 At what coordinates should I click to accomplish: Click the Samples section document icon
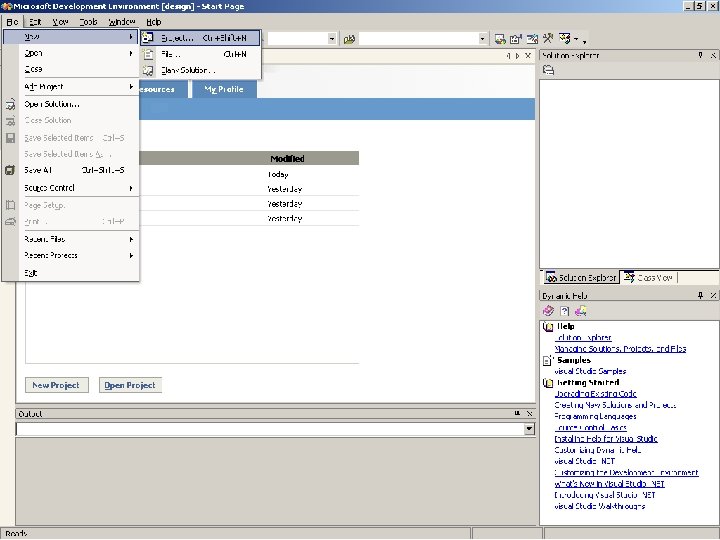pos(547,360)
